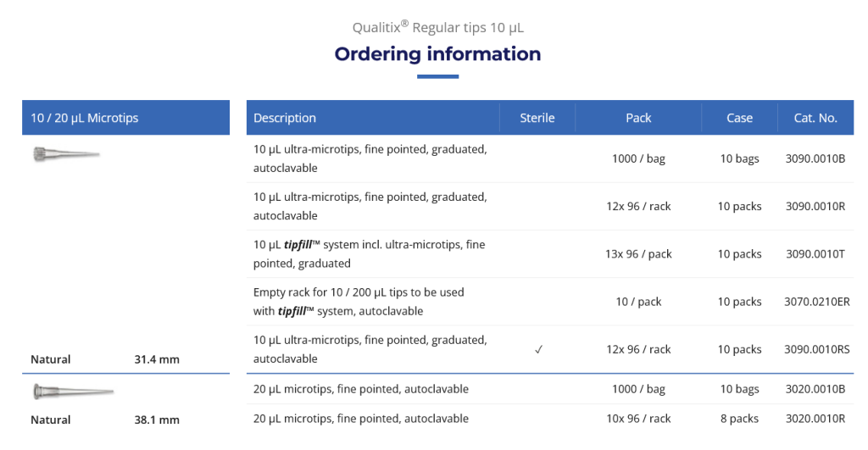Click the Ordering information heading
Viewport: 868px width, 450px height.
[437, 54]
